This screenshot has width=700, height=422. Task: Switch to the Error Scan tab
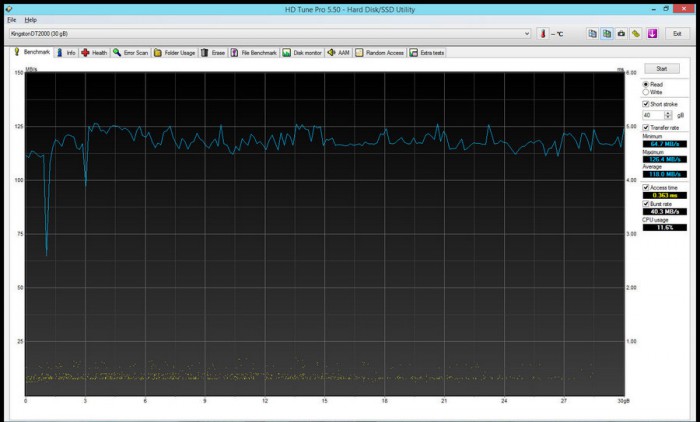click(x=130, y=53)
